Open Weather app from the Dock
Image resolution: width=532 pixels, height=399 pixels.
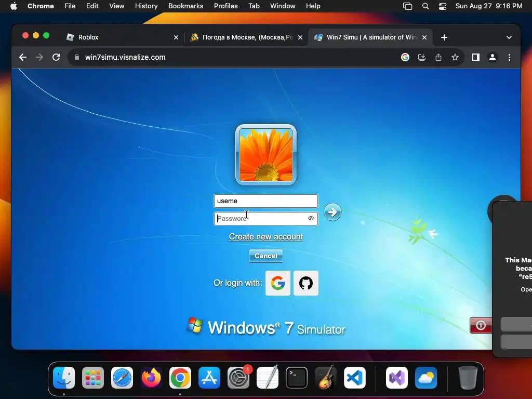tap(426, 378)
